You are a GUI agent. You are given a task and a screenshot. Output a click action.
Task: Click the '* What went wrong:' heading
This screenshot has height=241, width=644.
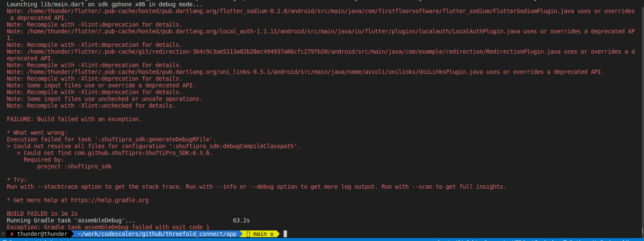click(37, 133)
